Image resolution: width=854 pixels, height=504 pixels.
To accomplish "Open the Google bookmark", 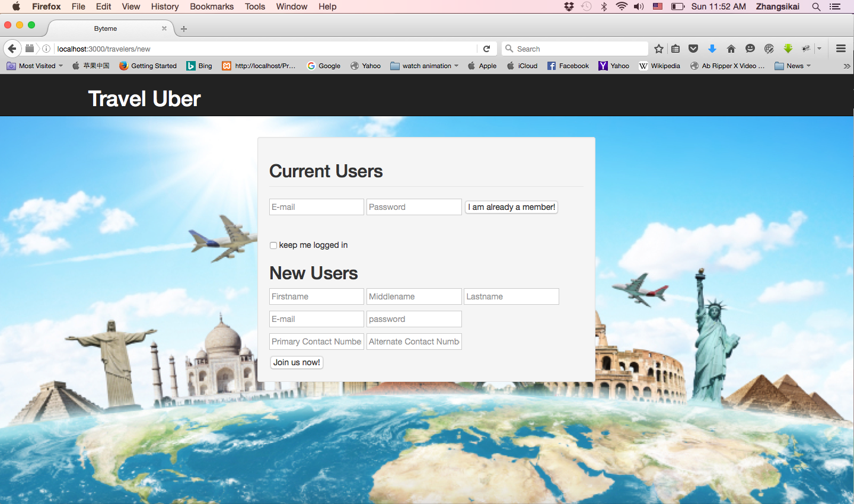I will (x=324, y=66).
